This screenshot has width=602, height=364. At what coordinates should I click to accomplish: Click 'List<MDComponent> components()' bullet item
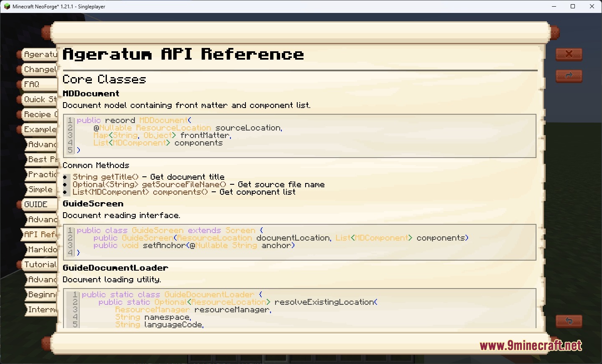[x=184, y=192]
